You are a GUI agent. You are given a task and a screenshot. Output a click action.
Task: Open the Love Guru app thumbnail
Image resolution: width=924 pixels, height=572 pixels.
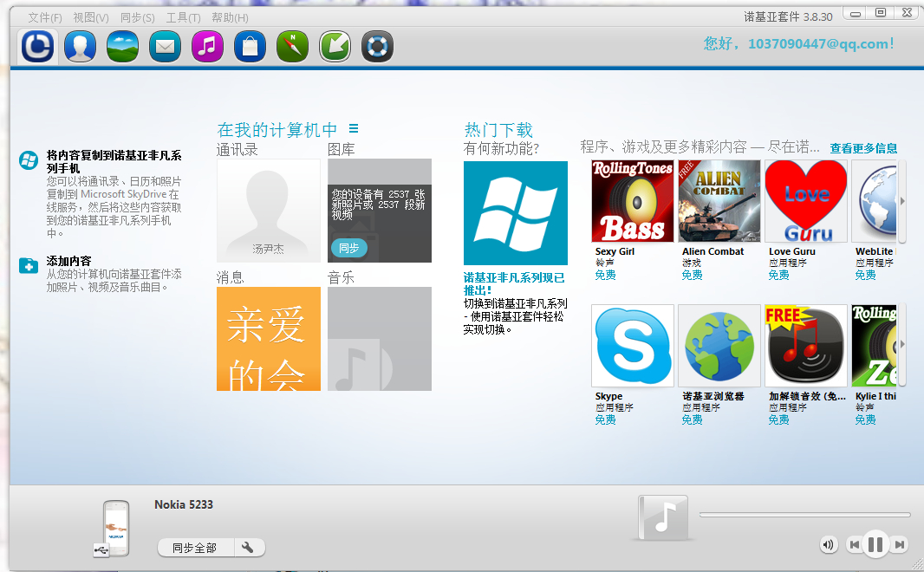point(806,201)
